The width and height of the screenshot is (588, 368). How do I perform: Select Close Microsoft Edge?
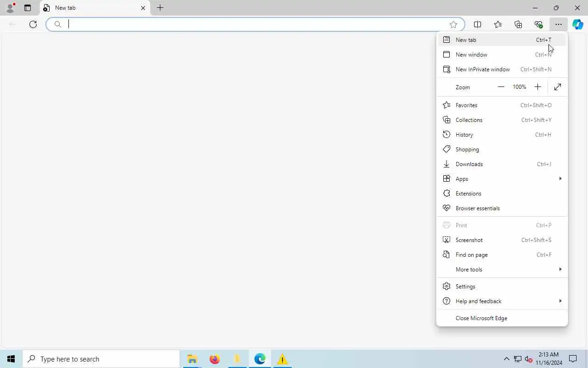(502, 318)
